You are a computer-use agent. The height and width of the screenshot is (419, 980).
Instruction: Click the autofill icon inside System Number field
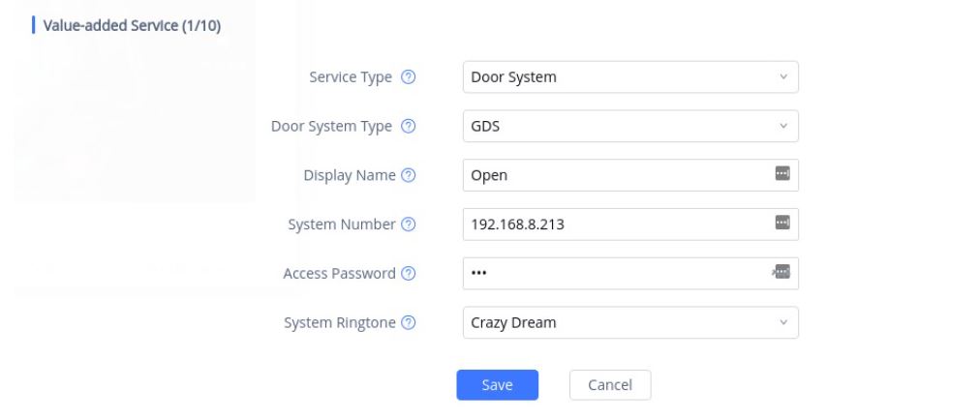coord(782,224)
